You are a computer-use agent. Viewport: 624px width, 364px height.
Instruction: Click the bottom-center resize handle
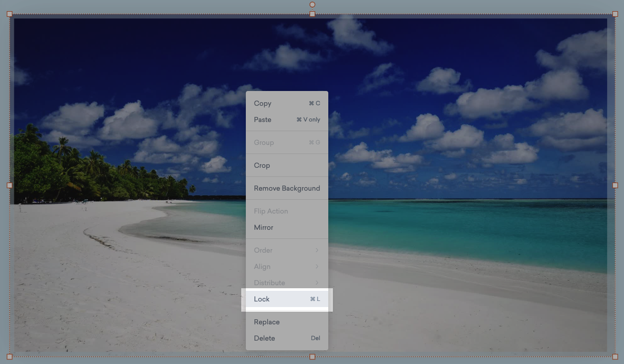(313, 356)
